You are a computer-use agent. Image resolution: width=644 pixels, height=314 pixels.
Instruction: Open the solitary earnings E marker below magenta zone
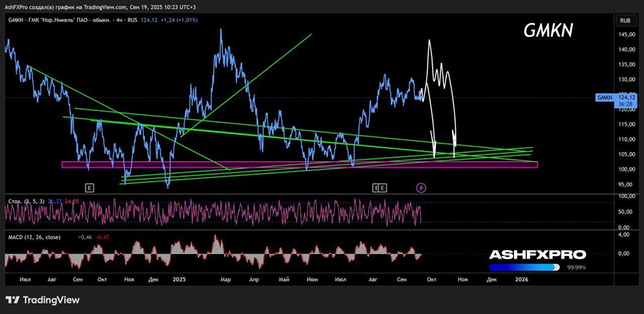tap(90, 188)
